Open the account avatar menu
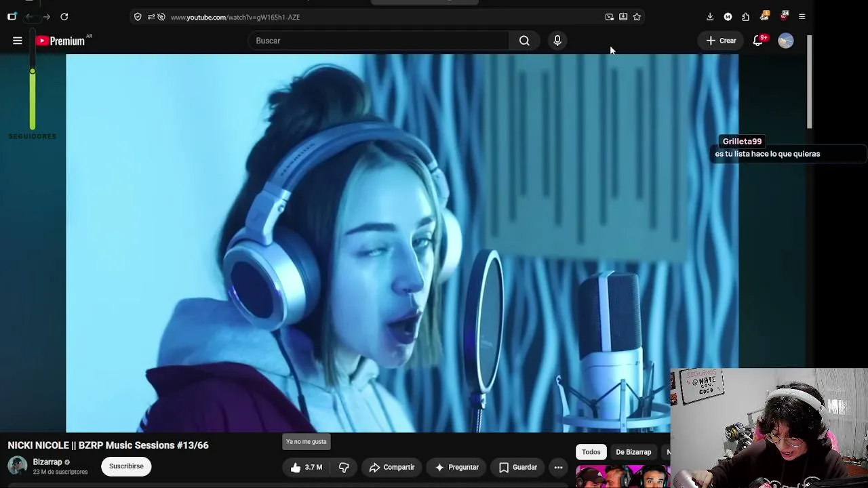Screen dimensions: 868x488 point(786,41)
